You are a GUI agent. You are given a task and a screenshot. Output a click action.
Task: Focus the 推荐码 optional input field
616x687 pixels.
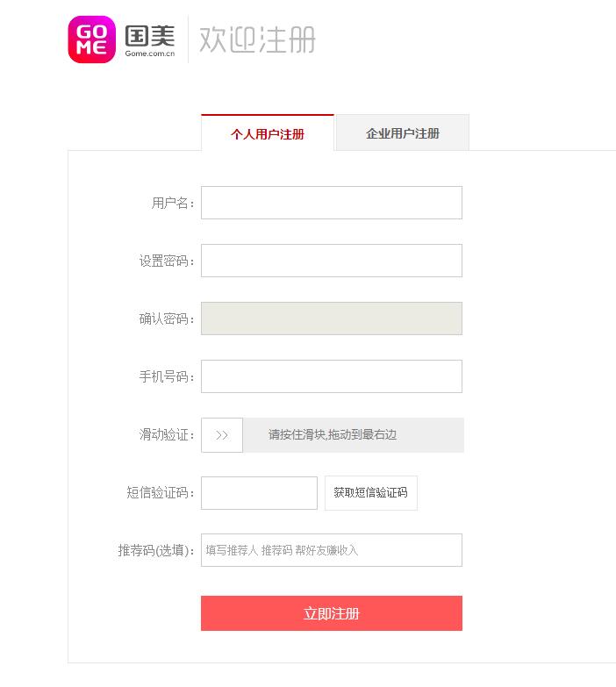click(x=331, y=550)
